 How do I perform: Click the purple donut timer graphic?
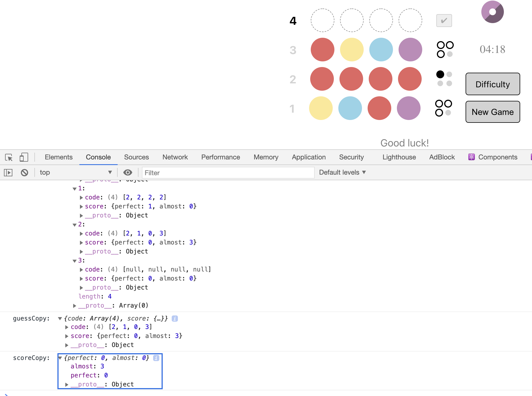(492, 12)
